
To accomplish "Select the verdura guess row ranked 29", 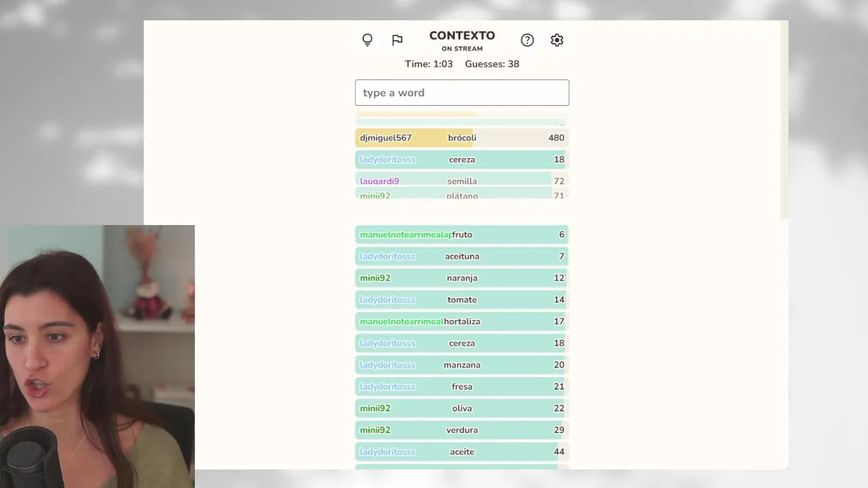I will (x=462, y=430).
